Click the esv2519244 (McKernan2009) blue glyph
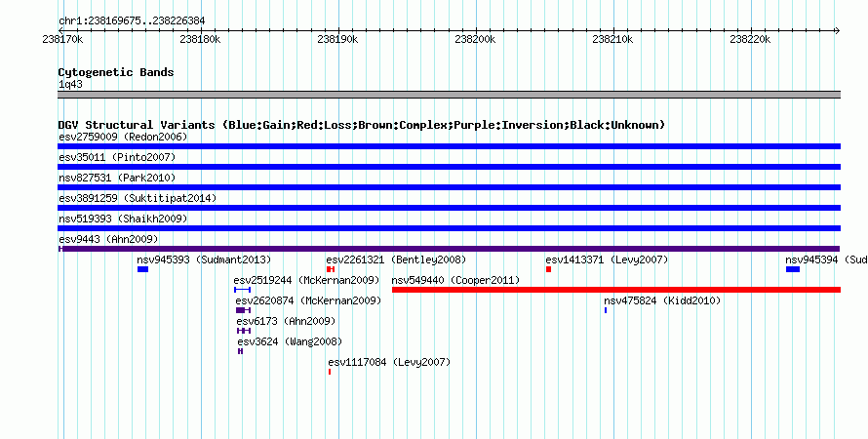This screenshot has height=439, width=868. (x=243, y=290)
